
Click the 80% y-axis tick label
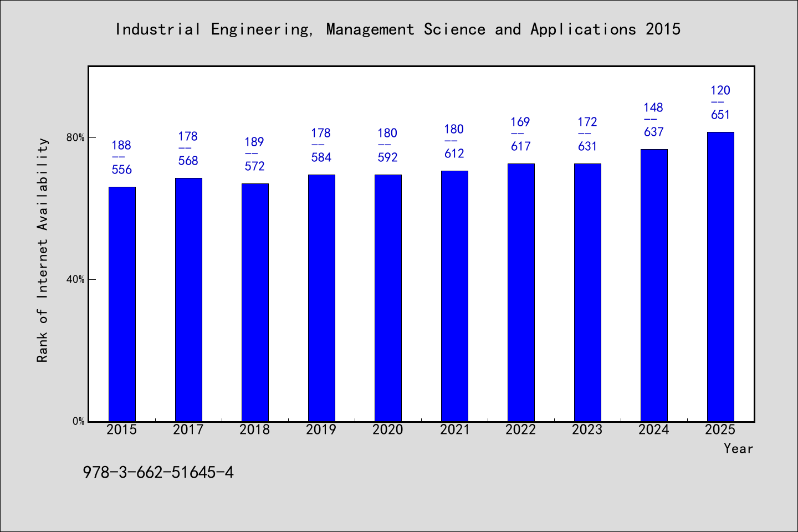[x=75, y=137]
